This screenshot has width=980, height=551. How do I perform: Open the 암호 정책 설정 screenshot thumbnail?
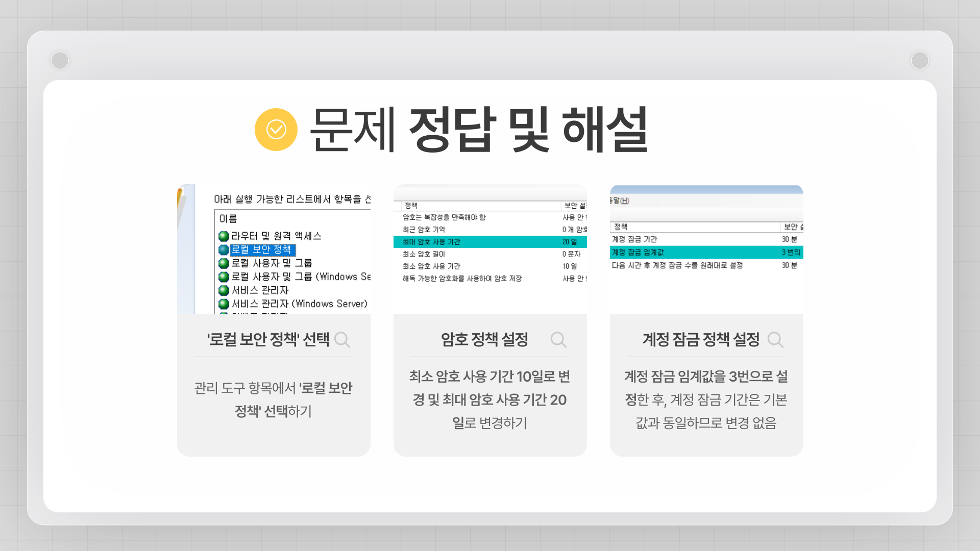(x=490, y=249)
